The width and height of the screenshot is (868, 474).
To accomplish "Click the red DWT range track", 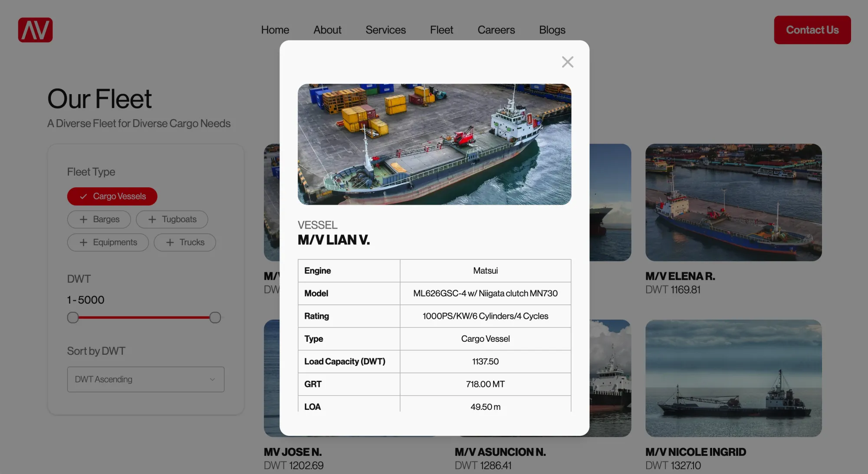I will point(144,317).
